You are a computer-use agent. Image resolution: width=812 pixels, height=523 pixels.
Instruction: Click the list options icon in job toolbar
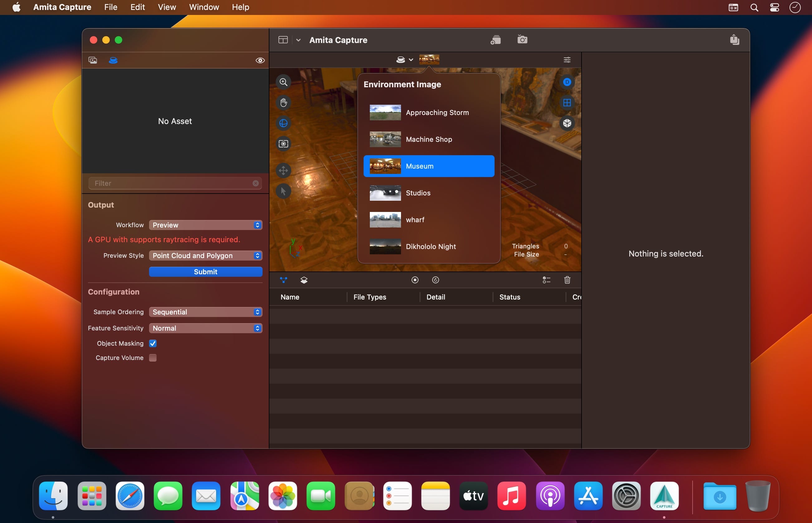(x=546, y=280)
